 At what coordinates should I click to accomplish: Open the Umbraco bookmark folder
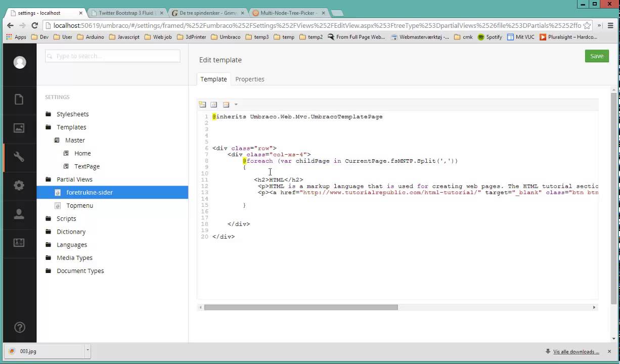pyautogui.click(x=226, y=37)
